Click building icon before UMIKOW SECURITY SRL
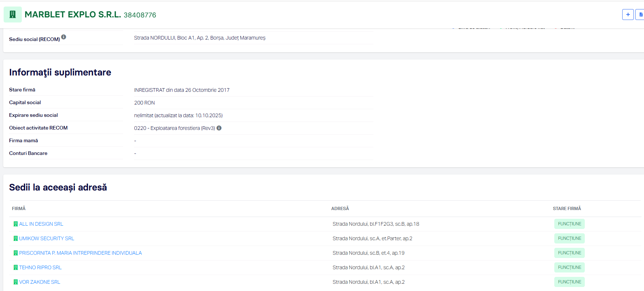This screenshot has height=291, width=644. [16, 238]
